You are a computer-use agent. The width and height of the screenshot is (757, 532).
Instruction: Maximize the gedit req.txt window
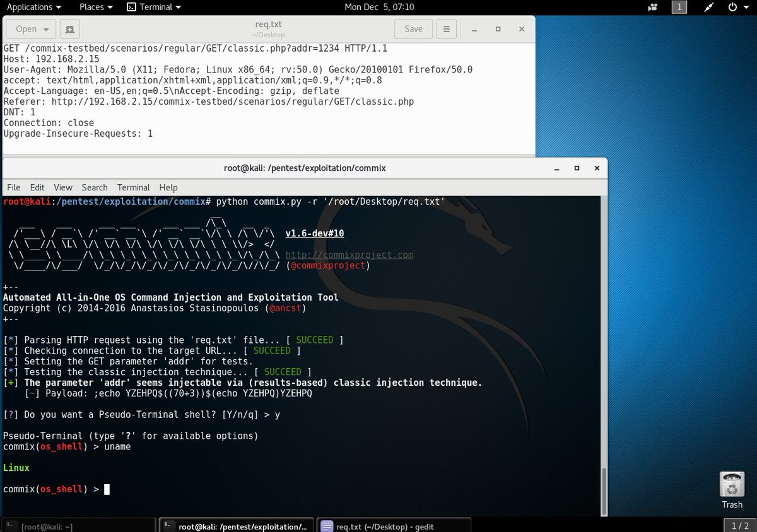tap(498, 29)
